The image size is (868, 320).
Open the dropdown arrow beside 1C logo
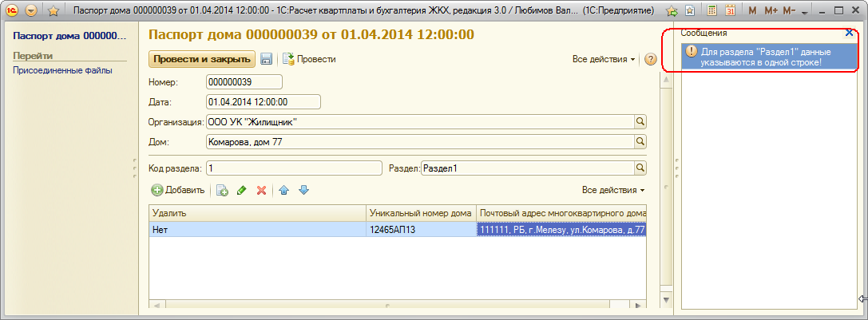coord(32,10)
